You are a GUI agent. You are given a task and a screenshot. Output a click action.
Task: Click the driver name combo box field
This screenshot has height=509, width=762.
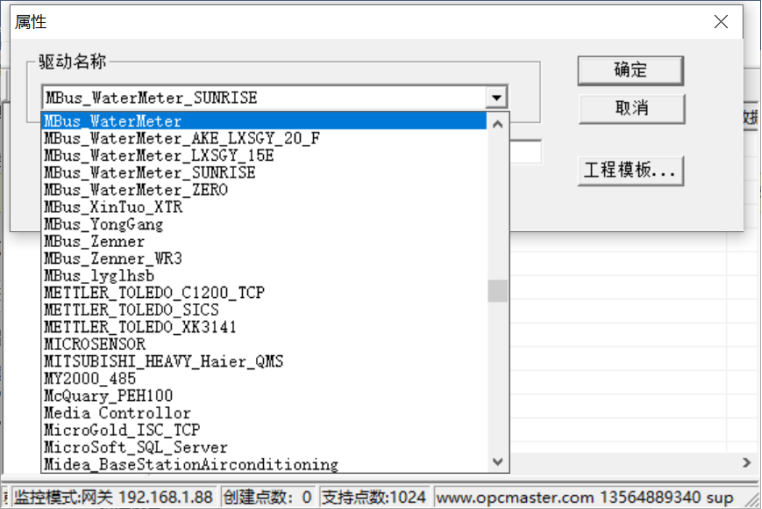pos(275,98)
